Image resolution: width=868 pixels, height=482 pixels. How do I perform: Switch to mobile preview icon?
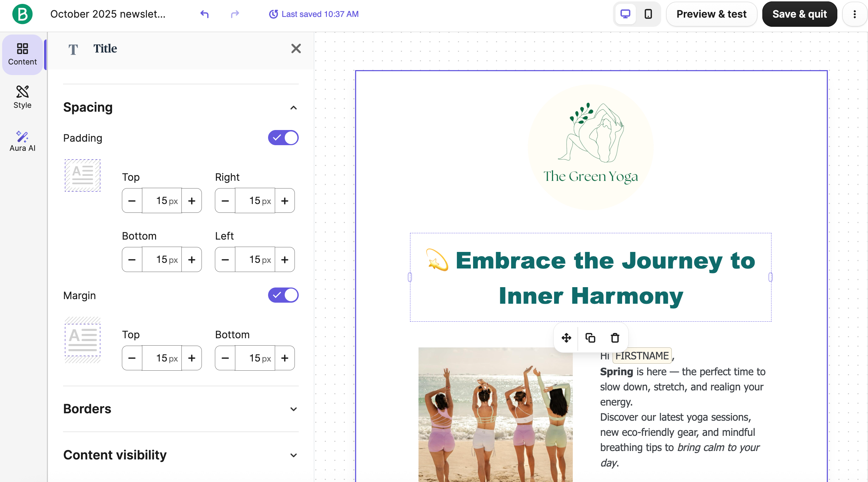coord(648,14)
